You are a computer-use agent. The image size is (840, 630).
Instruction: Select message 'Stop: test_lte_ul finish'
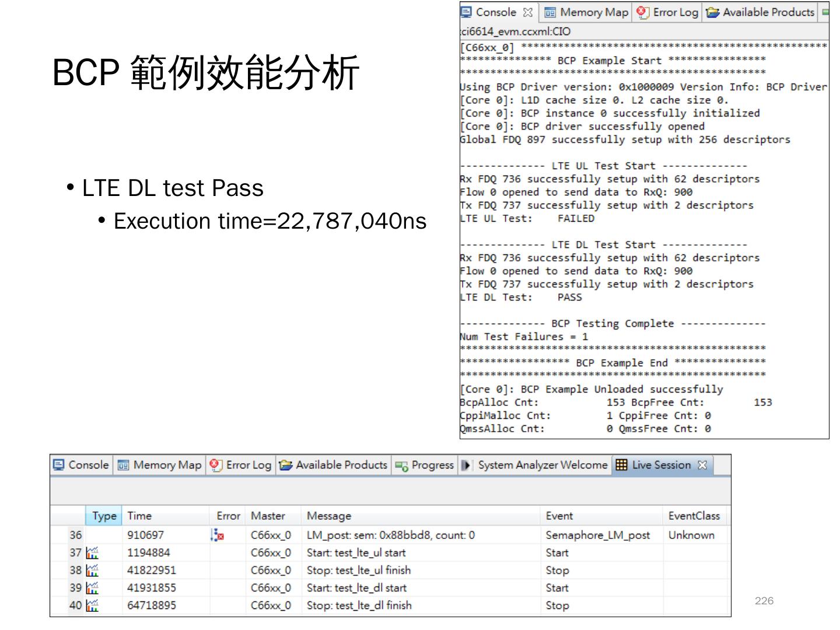pyautogui.click(x=359, y=570)
